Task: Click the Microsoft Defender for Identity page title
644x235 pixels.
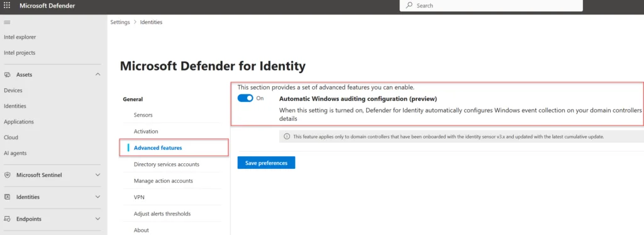Action: coord(213,66)
